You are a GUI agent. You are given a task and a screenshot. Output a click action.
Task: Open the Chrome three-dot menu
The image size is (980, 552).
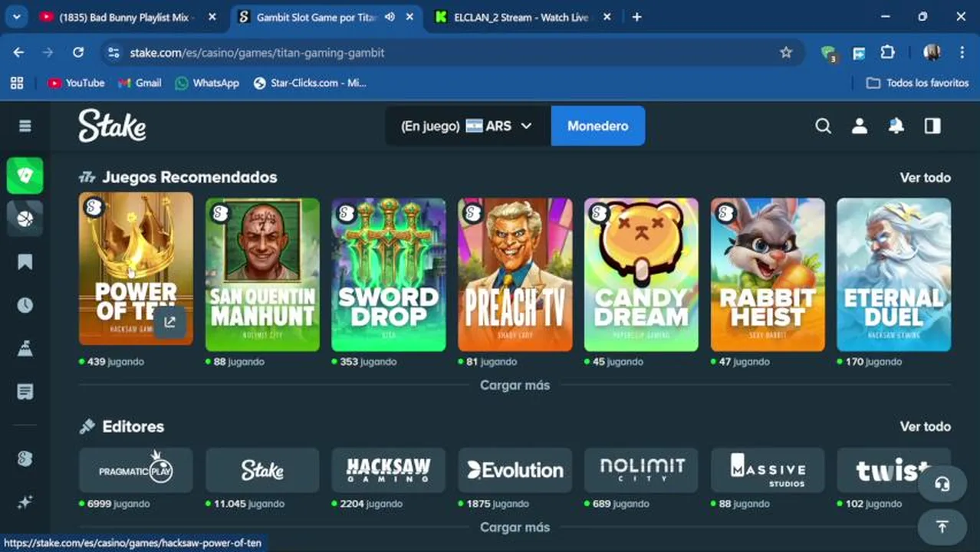click(x=962, y=52)
